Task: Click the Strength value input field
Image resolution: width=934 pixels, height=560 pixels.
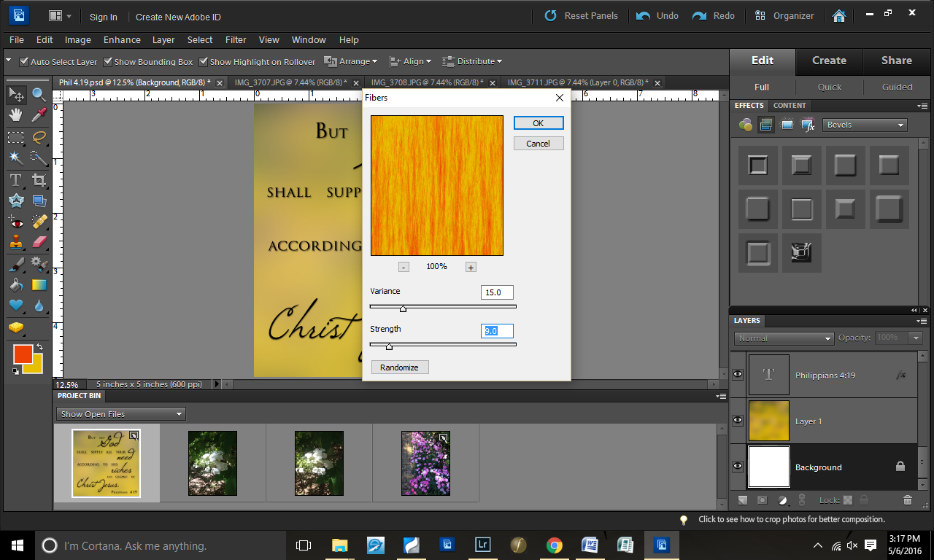Action: (x=496, y=330)
